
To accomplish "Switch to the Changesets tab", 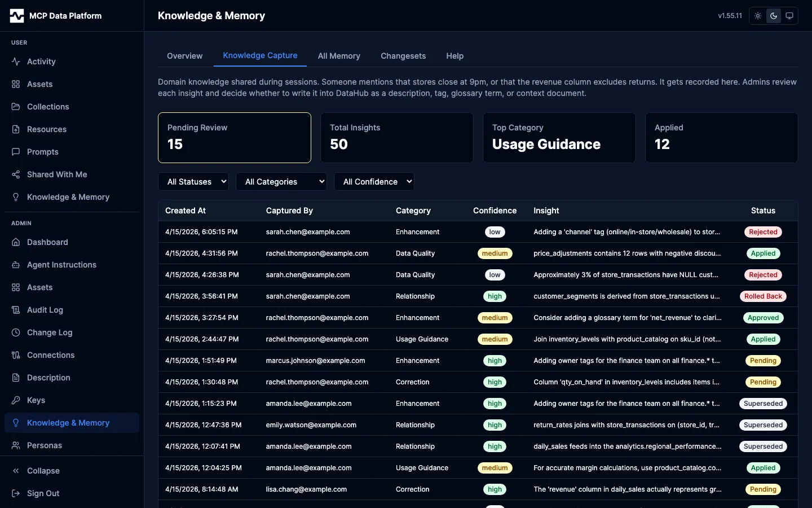I will (403, 56).
